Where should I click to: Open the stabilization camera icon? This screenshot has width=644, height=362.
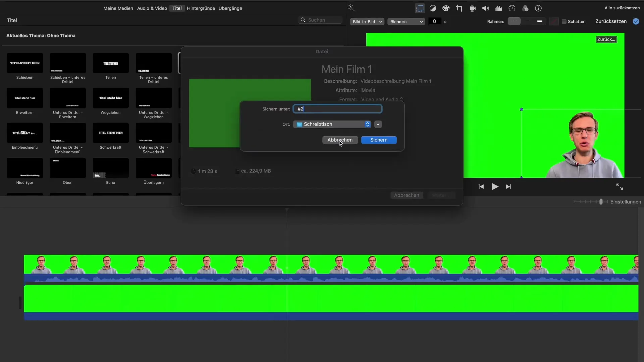click(472, 8)
